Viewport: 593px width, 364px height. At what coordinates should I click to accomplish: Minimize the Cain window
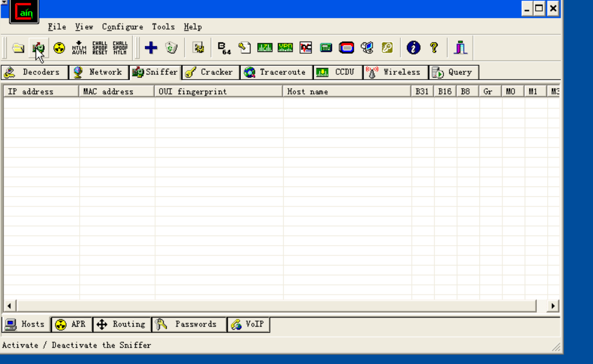(527, 8)
